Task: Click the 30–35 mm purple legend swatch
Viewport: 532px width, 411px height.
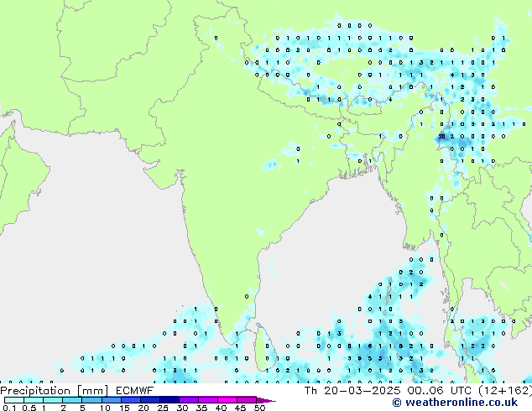Action: tap(189, 400)
